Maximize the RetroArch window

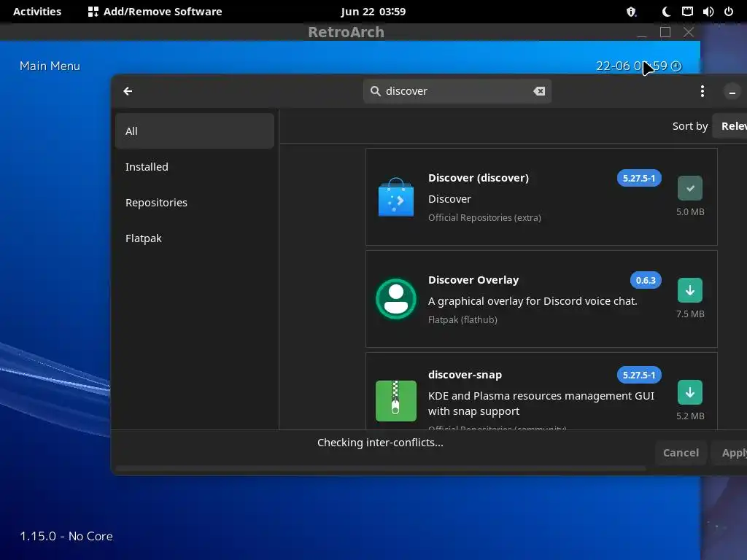[665, 32]
